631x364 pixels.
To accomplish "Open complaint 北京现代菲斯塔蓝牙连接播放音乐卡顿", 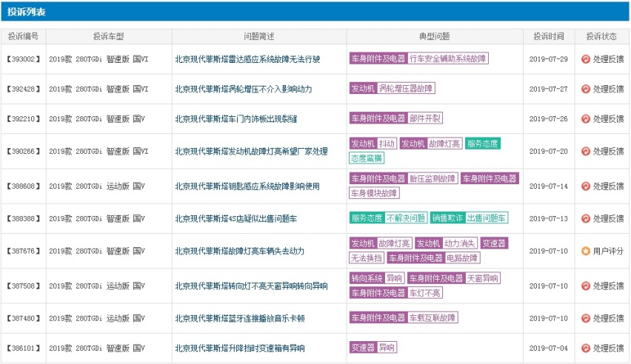I will 239,318.
